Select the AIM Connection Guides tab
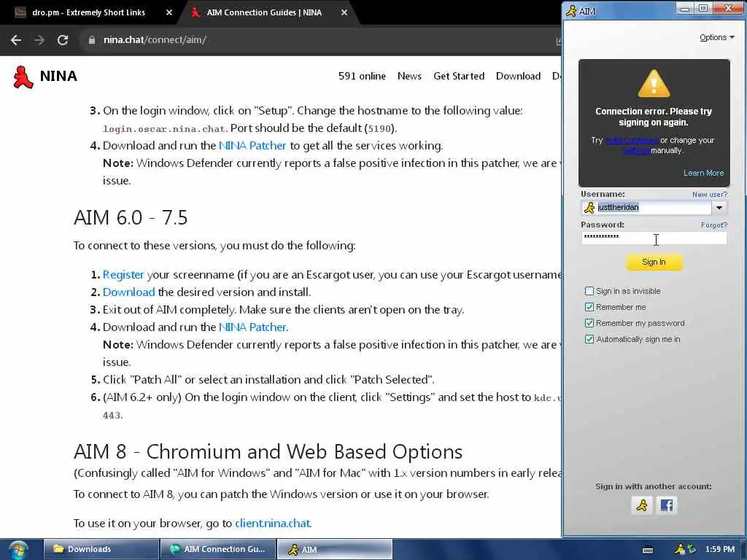Viewport: 747px width, 560px height. tap(264, 13)
